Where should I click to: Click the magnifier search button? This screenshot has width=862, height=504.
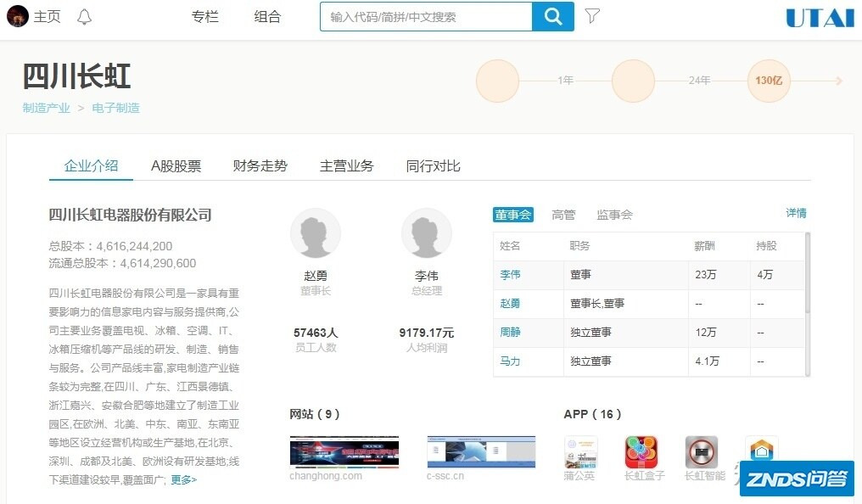coord(553,16)
